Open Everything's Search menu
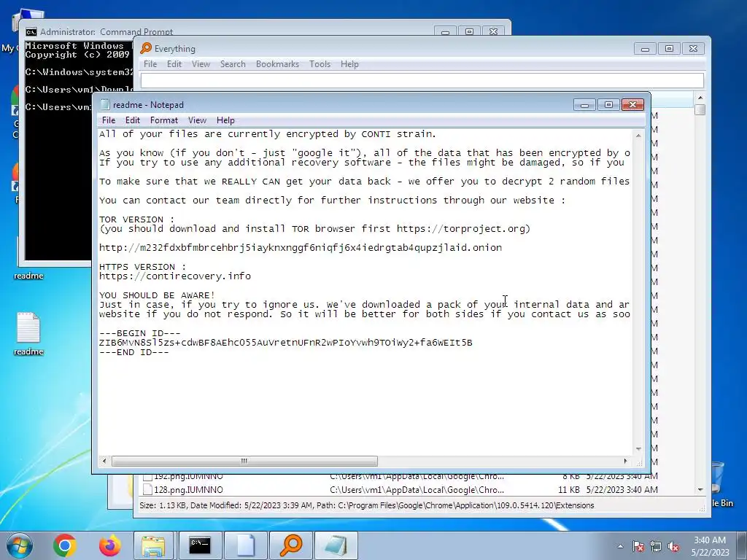The image size is (747, 560). coord(233,64)
